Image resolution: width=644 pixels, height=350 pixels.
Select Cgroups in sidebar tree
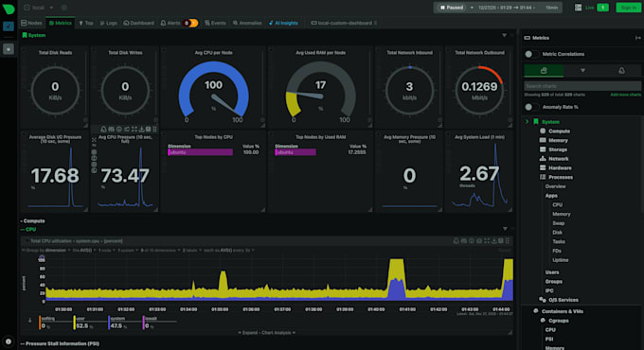559,321
